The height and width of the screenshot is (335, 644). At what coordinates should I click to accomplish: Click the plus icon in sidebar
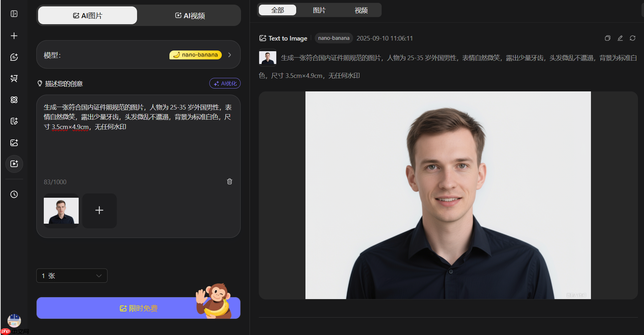click(x=14, y=36)
